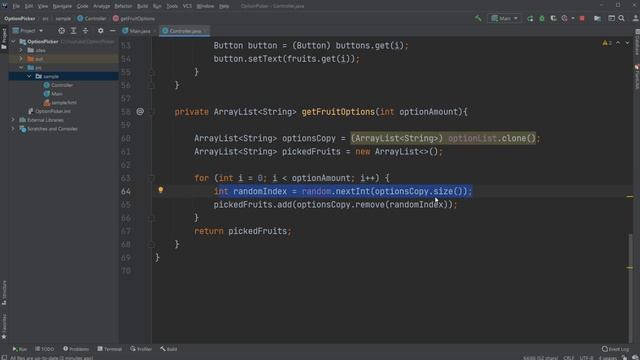The image size is (640, 360).
Task: Expand the out folder
Action: [21, 59]
